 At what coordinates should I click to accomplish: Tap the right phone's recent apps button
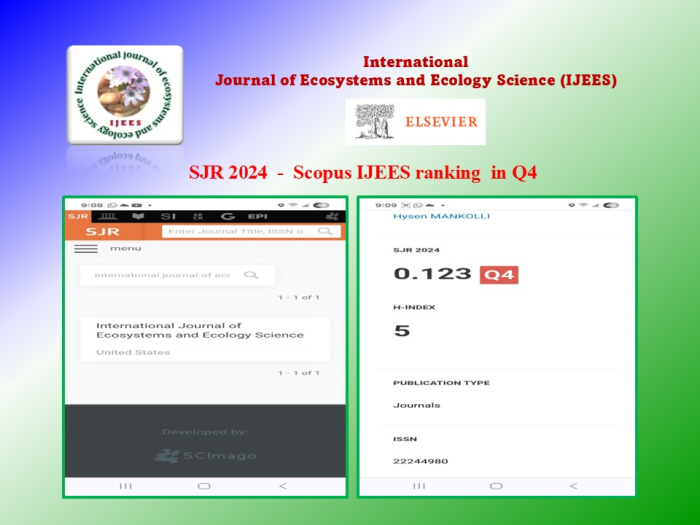pos(419,486)
